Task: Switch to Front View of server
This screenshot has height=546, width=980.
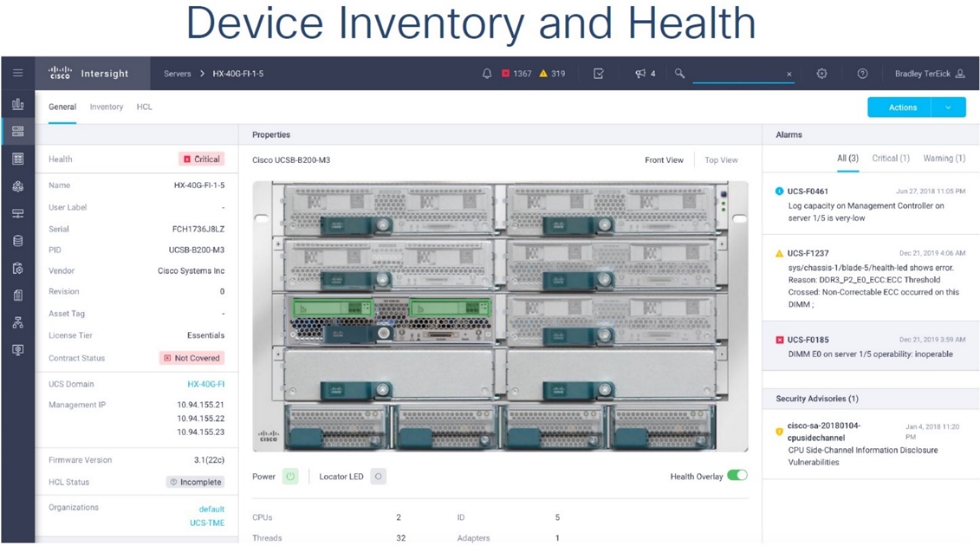Action: [x=664, y=160]
